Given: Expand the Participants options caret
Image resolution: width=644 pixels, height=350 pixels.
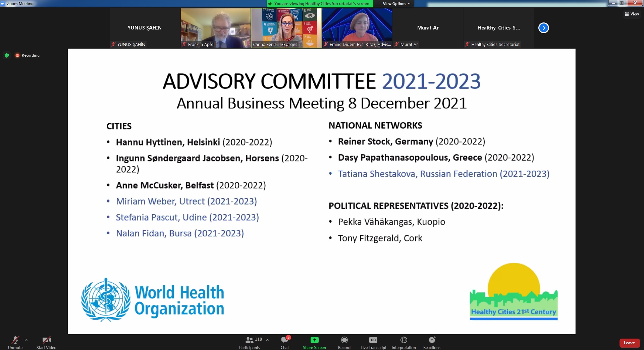Looking at the screenshot, I should [x=267, y=340].
